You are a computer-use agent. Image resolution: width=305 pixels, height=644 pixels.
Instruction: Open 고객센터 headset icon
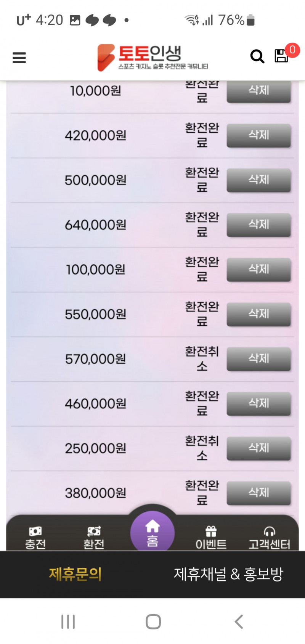(269, 538)
